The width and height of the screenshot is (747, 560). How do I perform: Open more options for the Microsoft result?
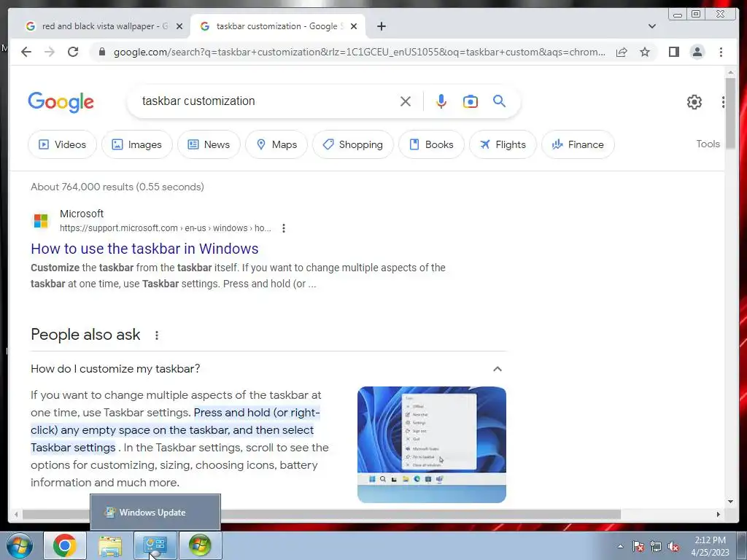click(284, 228)
